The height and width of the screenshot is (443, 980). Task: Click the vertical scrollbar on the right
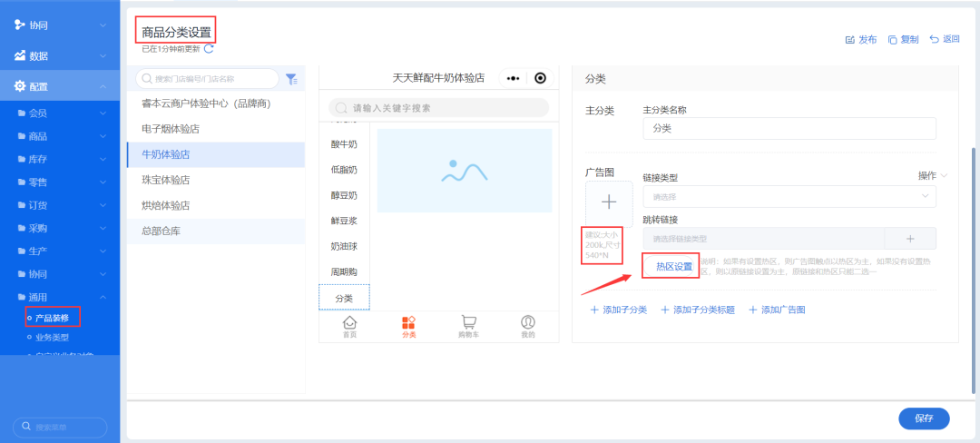[x=972, y=271]
